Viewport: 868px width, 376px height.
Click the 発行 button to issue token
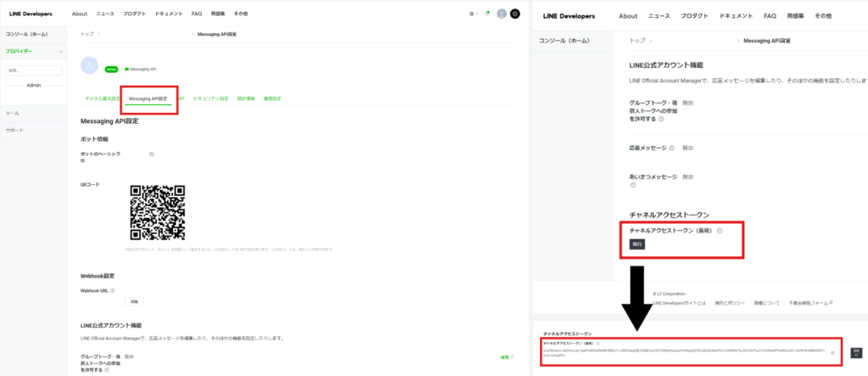point(637,244)
